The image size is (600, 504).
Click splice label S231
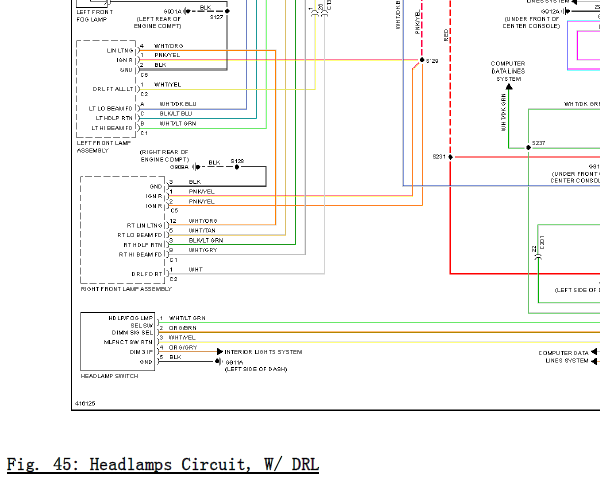coord(439,157)
